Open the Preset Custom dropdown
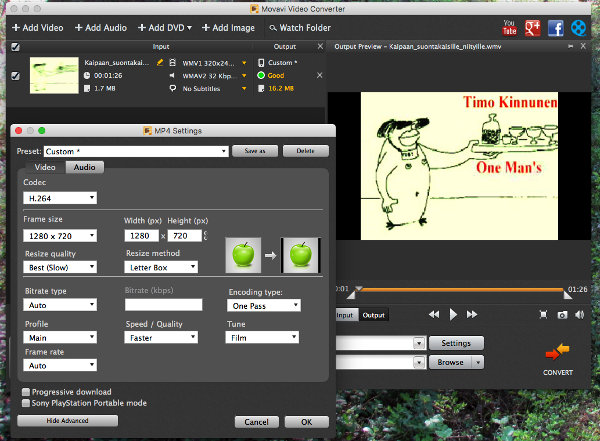The width and height of the screenshot is (600, 441). point(136,151)
